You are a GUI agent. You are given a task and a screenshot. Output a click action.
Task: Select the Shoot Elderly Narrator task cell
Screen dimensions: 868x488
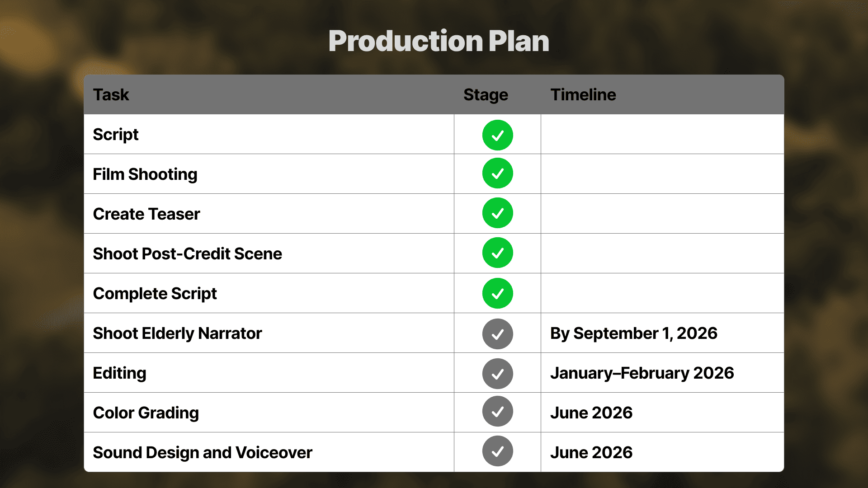(x=177, y=333)
